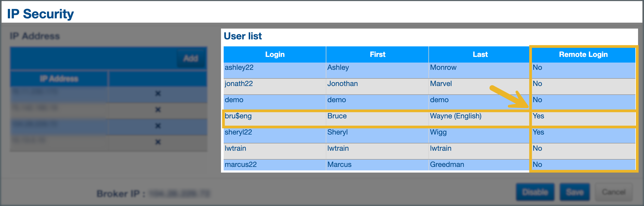Cancel the IP Security dialog
644x206 pixels.
point(614,192)
